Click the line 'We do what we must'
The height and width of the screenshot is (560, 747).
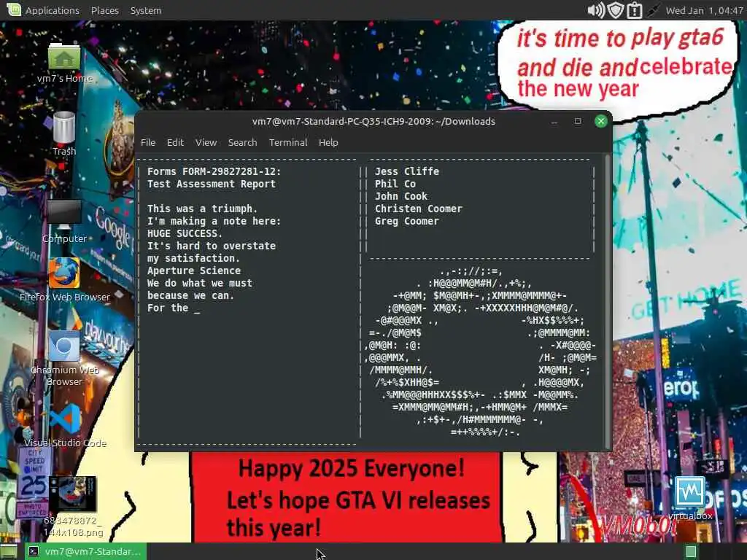tap(200, 283)
